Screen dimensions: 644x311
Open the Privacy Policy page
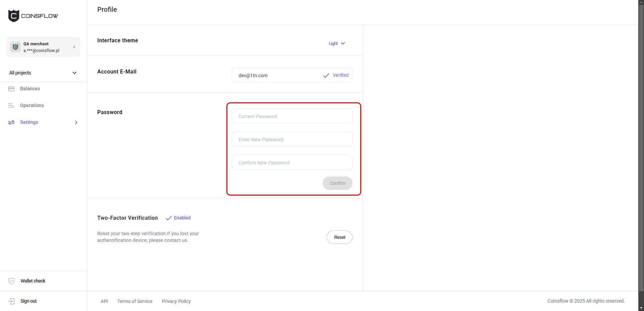click(x=176, y=301)
